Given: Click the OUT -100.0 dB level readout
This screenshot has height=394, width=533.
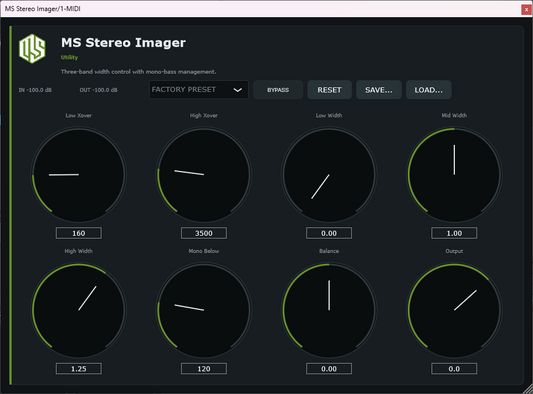Looking at the screenshot, I should pos(98,90).
